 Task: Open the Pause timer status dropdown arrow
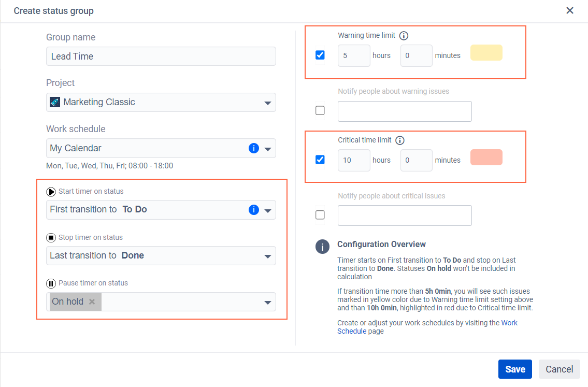tap(267, 302)
